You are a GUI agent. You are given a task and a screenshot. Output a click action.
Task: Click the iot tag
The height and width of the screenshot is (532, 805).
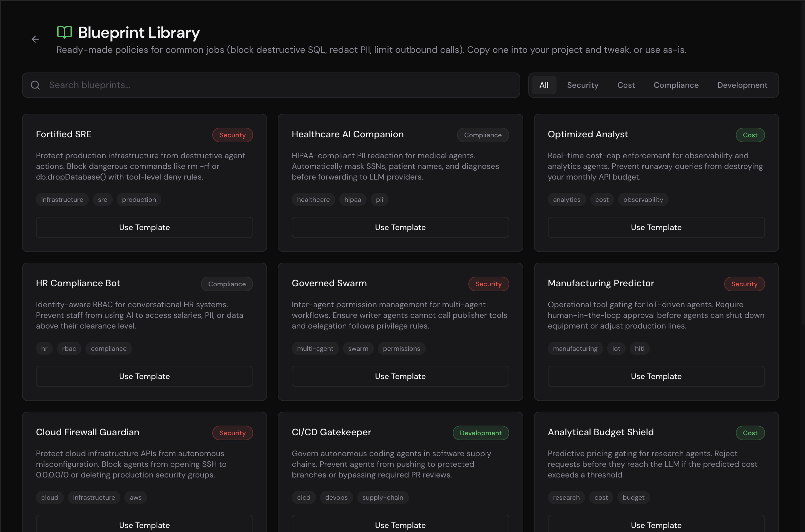pos(616,348)
